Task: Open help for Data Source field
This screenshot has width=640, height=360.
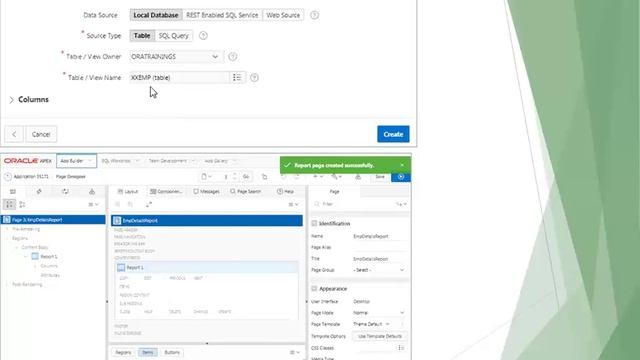Action: click(x=314, y=15)
